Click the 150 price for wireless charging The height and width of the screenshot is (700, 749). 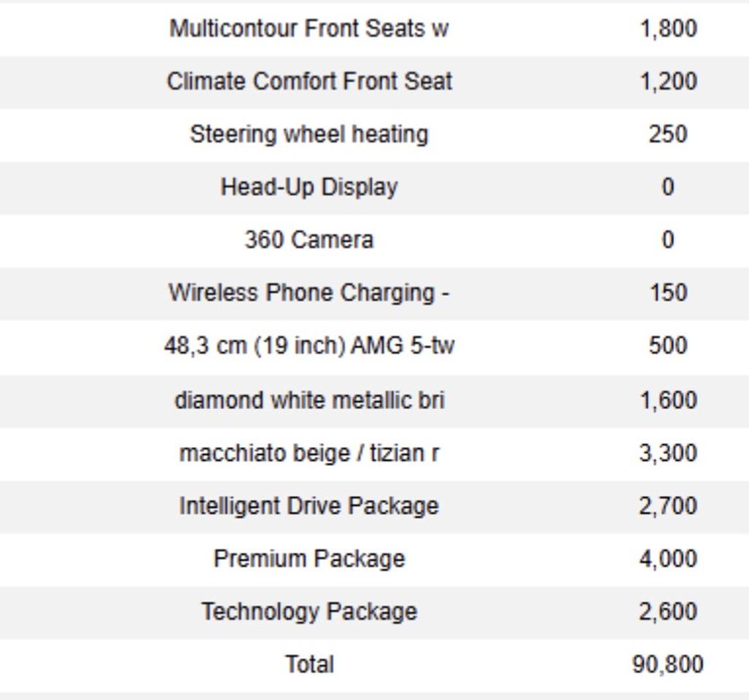click(x=668, y=292)
